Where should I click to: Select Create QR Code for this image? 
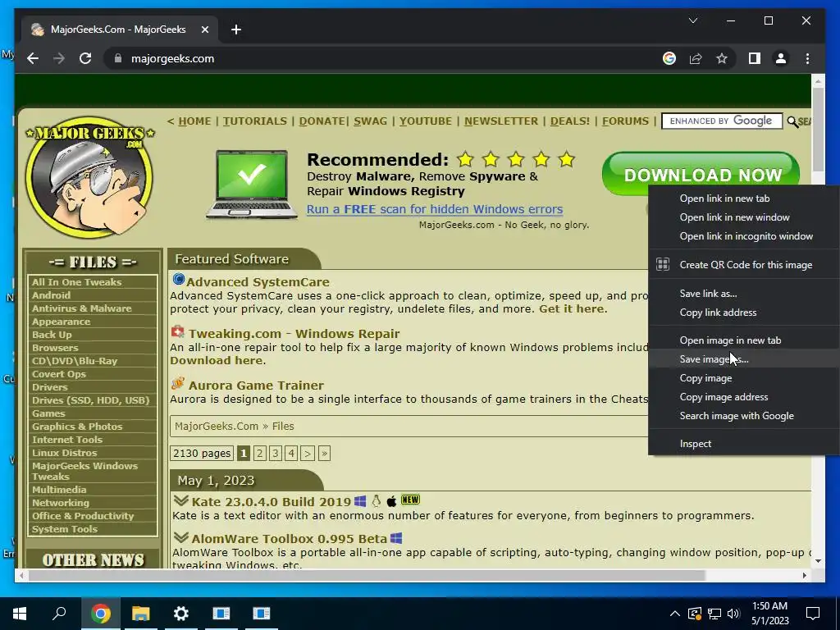744,265
